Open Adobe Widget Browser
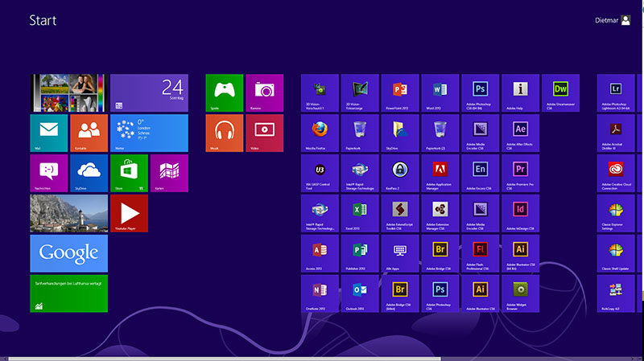The height and width of the screenshot is (361, 644). click(520, 293)
